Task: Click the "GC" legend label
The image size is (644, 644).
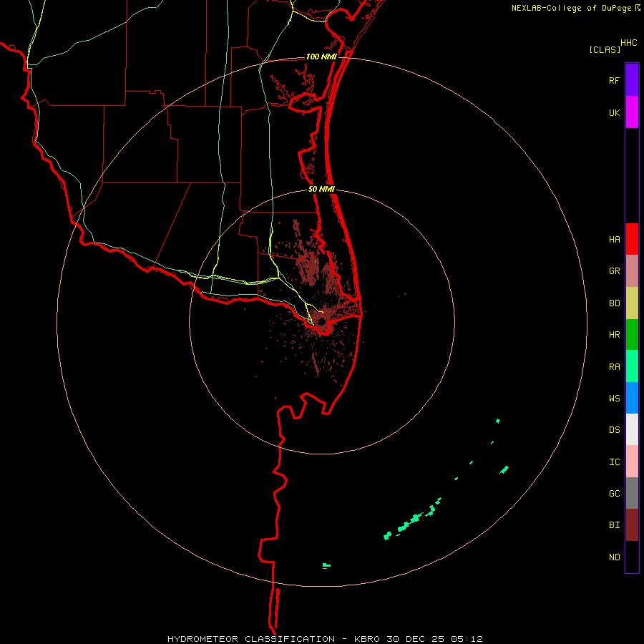Action: 615,494
